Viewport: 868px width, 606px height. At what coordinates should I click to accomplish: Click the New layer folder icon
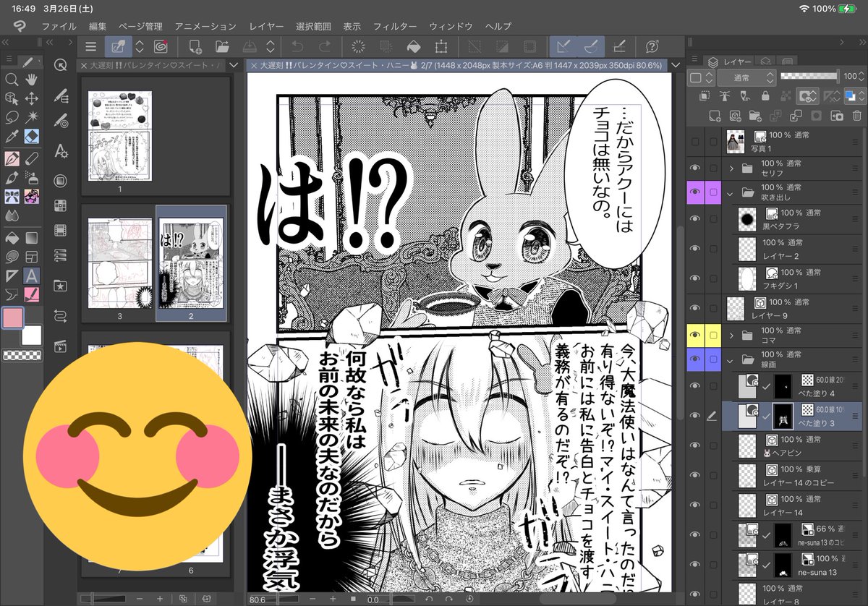(x=755, y=115)
